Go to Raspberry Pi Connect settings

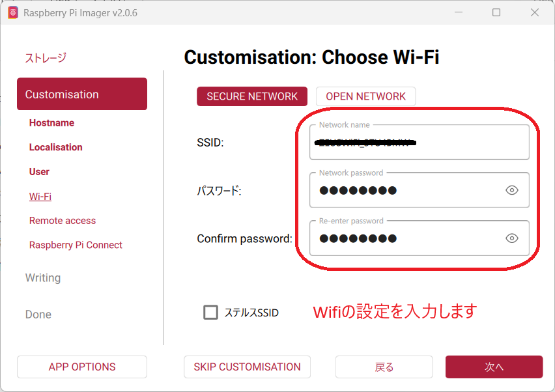(76, 245)
